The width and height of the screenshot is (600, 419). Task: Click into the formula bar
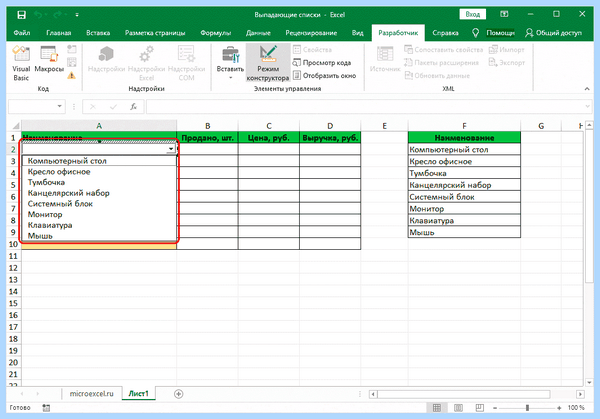pyautogui.click(x=365, y=107)
